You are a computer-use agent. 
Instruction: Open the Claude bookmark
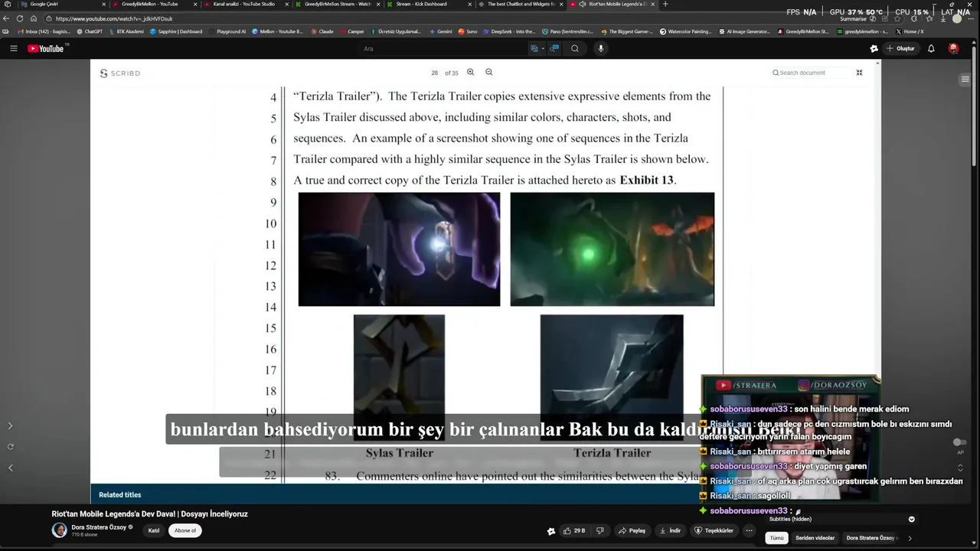[x=322, y=31]
